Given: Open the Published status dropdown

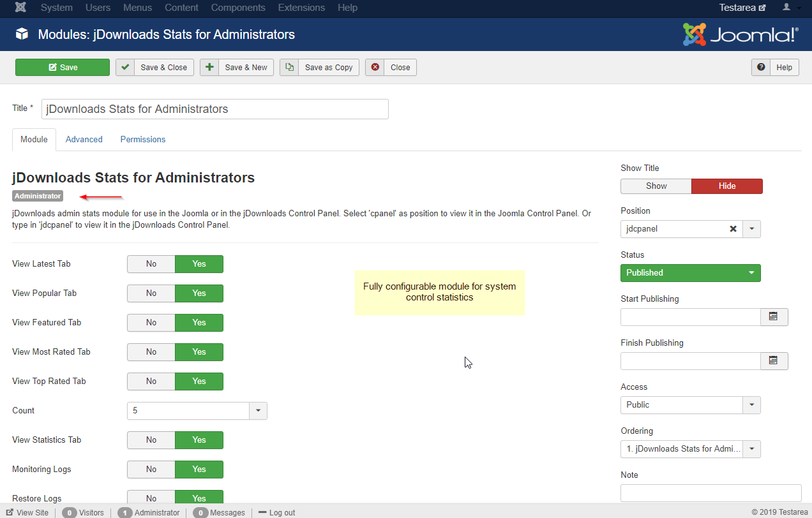Looking at the screenshot, I should click(691, 273).
